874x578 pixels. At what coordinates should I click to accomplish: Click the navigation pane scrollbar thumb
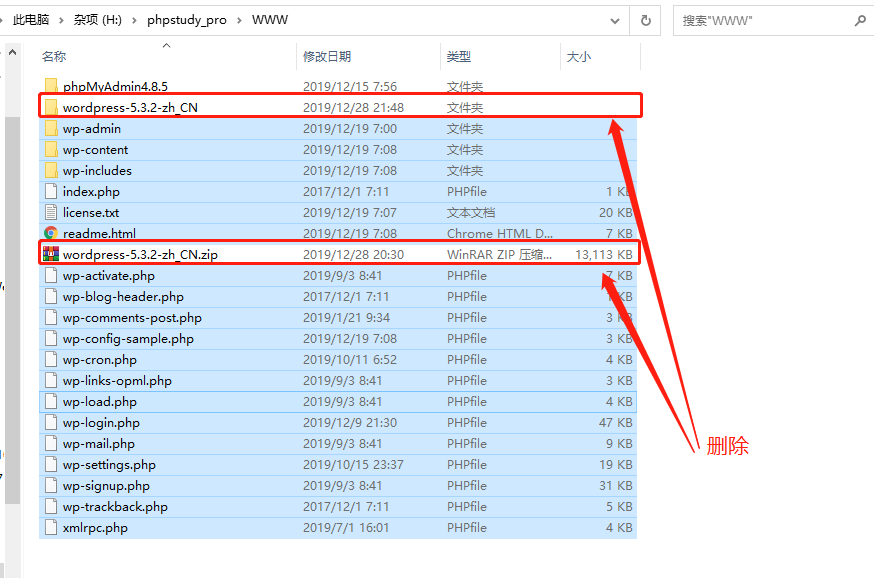click(13, 310)
